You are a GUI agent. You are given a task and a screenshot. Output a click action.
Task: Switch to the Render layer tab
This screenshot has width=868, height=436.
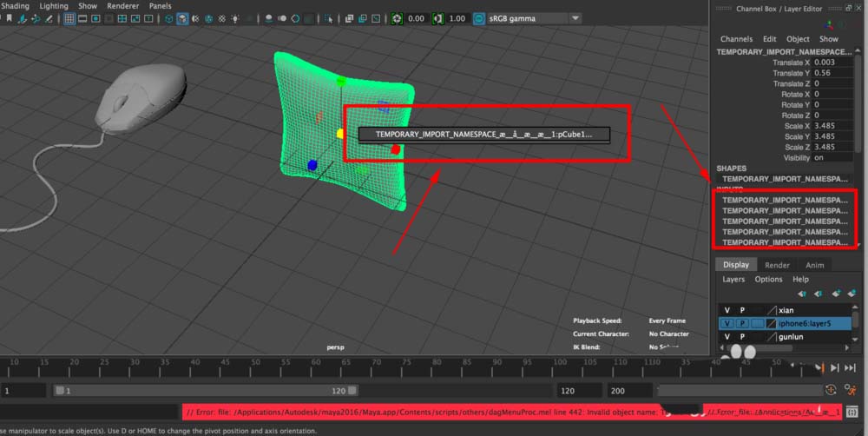[x=777, y=265]
